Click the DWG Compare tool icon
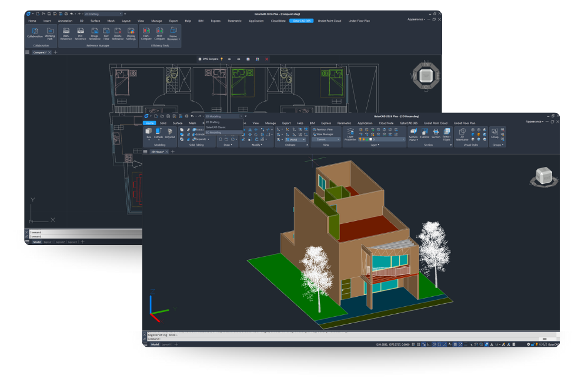Image resolution: width=588 pixels, height=382 pixels. coord(147,32)
